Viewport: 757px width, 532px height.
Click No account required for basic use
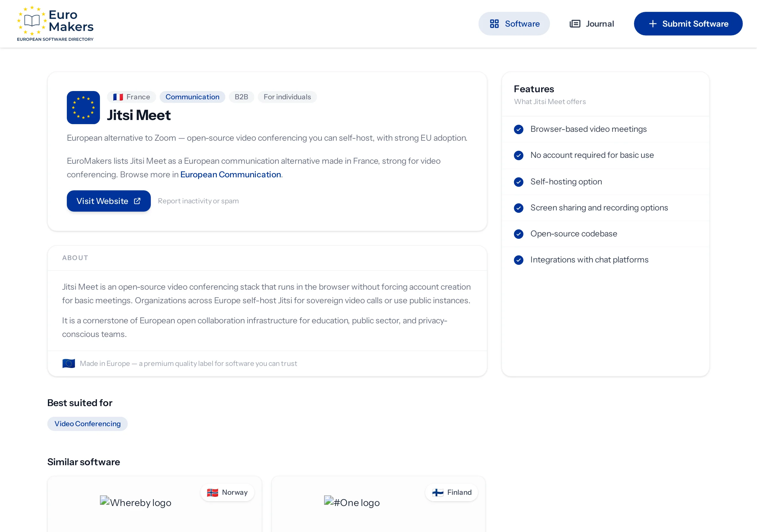592,155
